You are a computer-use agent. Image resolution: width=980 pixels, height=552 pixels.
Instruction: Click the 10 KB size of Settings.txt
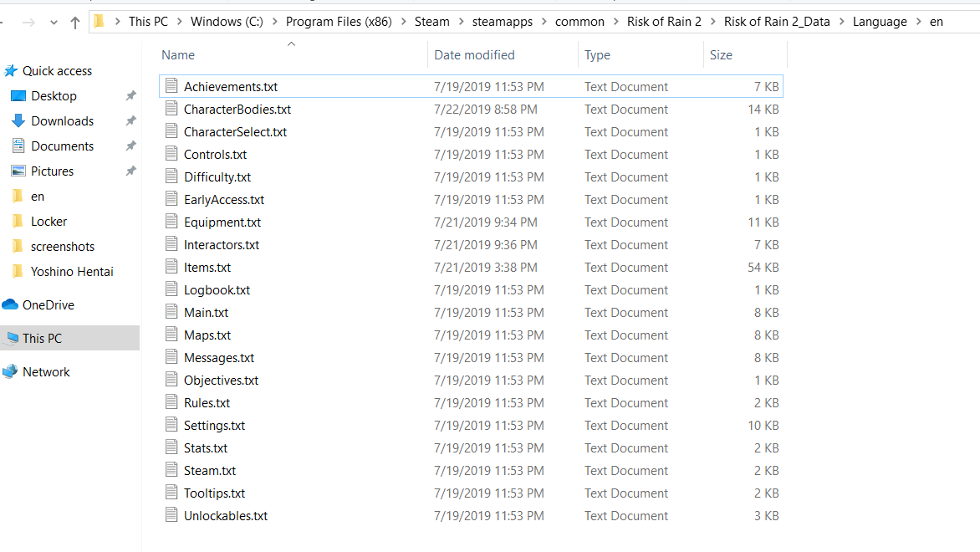(x=763, y=426)
